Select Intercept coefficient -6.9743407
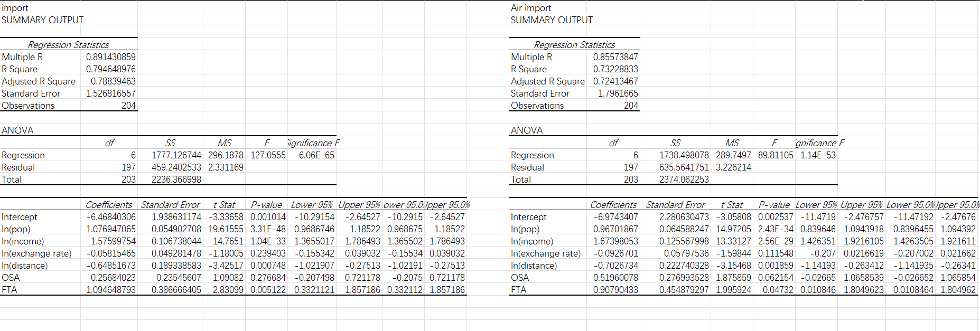 pyautogui.click(x=615, y=217)
